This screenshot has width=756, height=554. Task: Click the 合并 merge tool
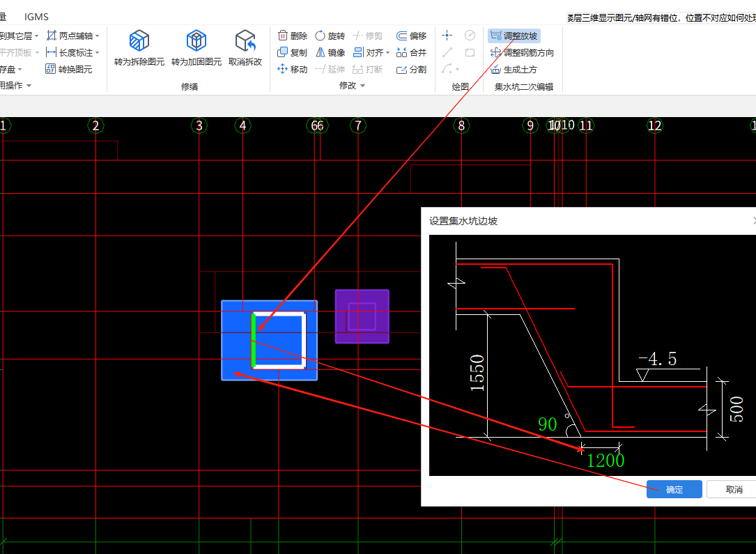pos(411,52)
